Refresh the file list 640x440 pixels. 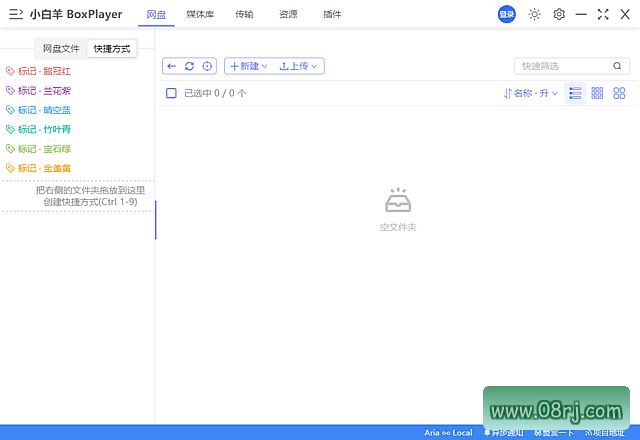(x=189, y=66)
